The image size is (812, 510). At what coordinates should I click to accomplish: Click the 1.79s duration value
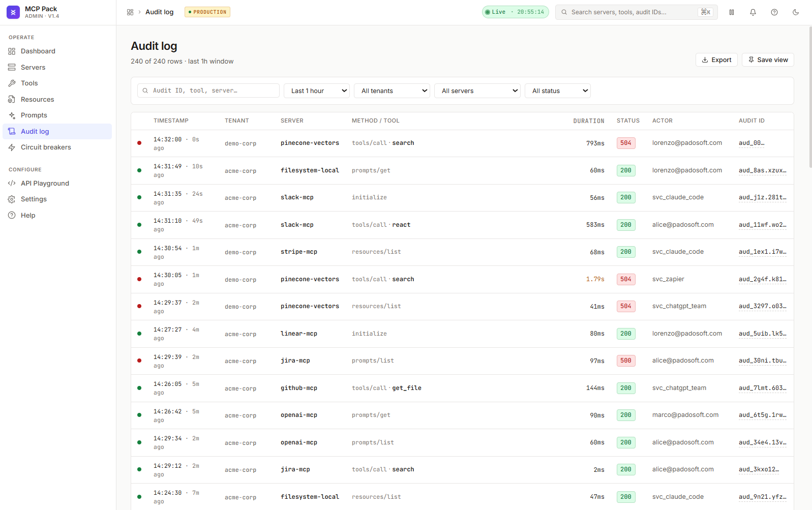[595, 279]
